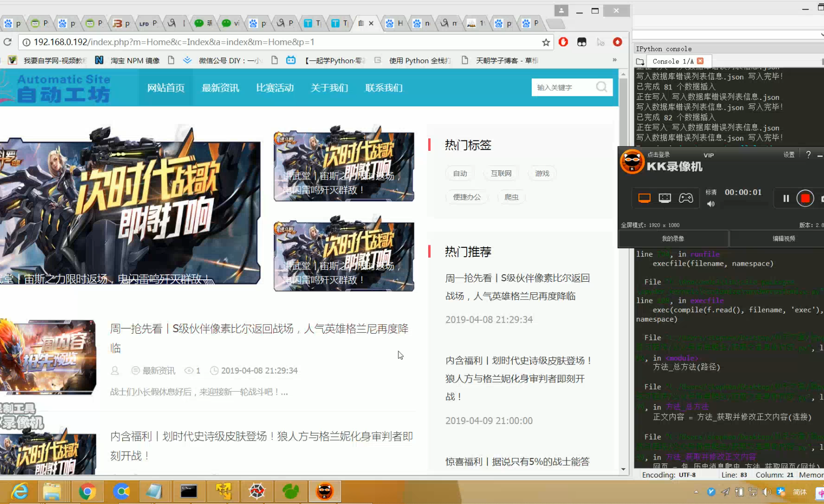View site info icon beside the URL

26,42
